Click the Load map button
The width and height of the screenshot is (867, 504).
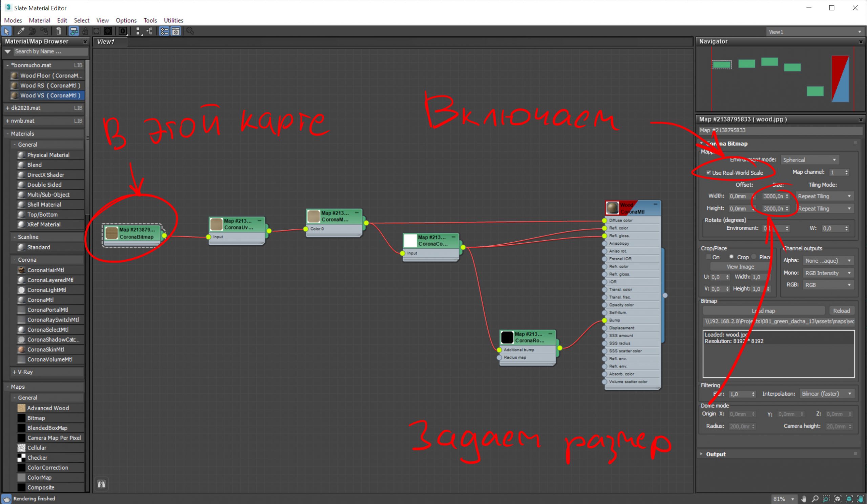click(x=763, y=310)
